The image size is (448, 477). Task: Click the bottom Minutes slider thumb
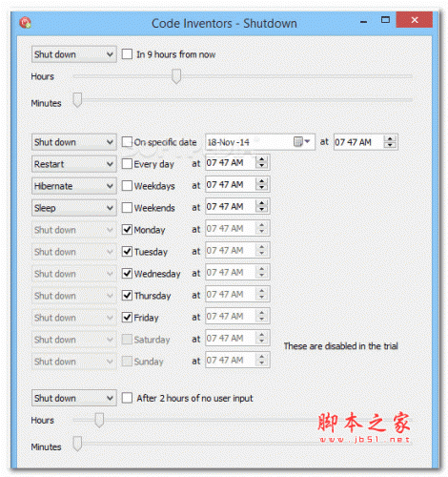pyautogui.click(x=77, y=444)
